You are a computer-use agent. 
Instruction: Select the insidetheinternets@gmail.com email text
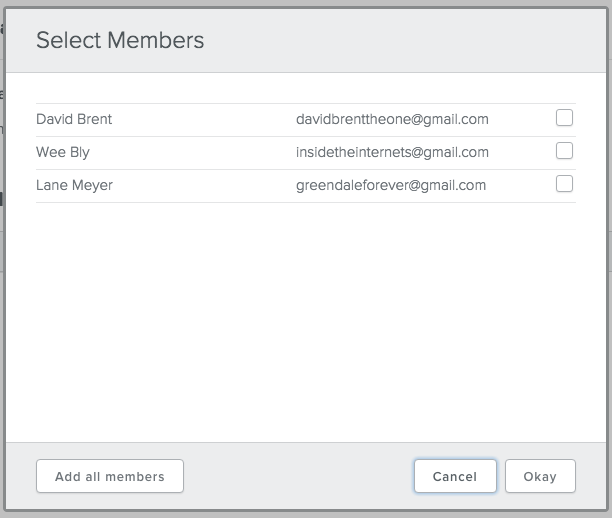[x=392, y=152]
